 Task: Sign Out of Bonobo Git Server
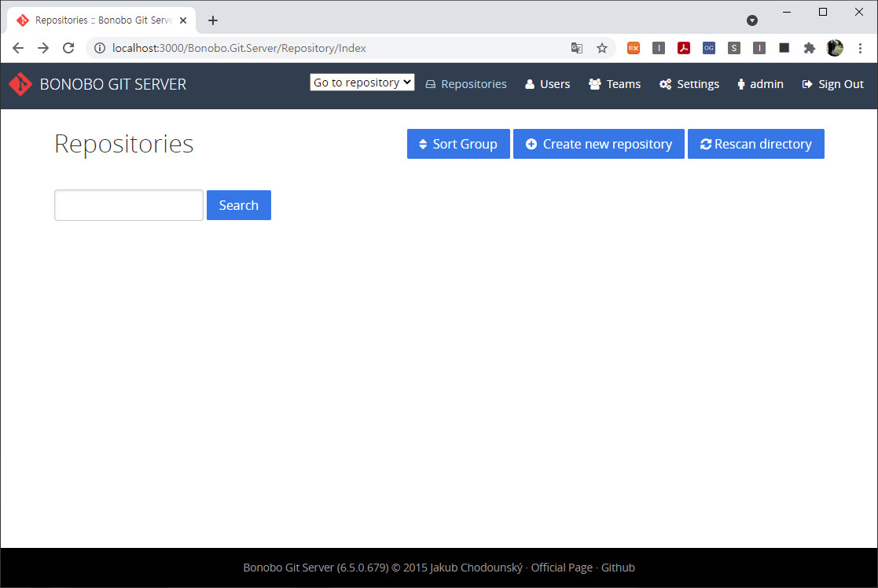coord(832,84)
